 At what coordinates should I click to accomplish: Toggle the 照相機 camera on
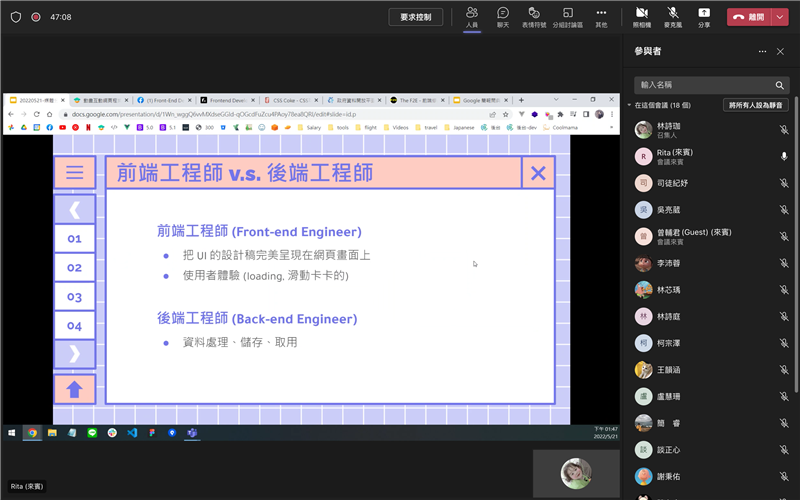click(641, 16)
